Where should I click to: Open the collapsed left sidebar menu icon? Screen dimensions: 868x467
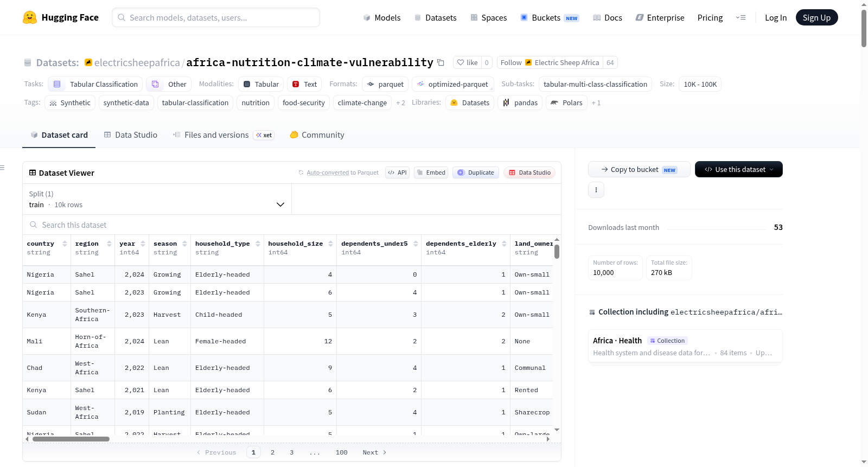pos(2,168)
